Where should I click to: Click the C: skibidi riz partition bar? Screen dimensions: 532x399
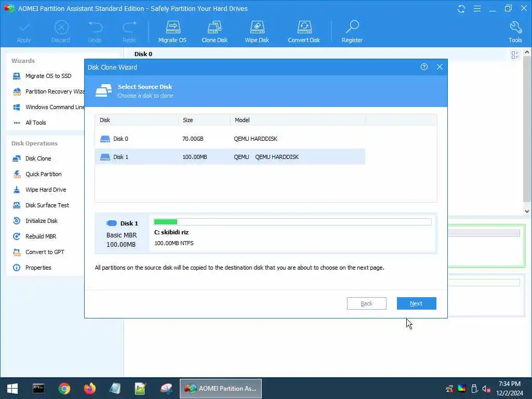click(x=292, y=222)
